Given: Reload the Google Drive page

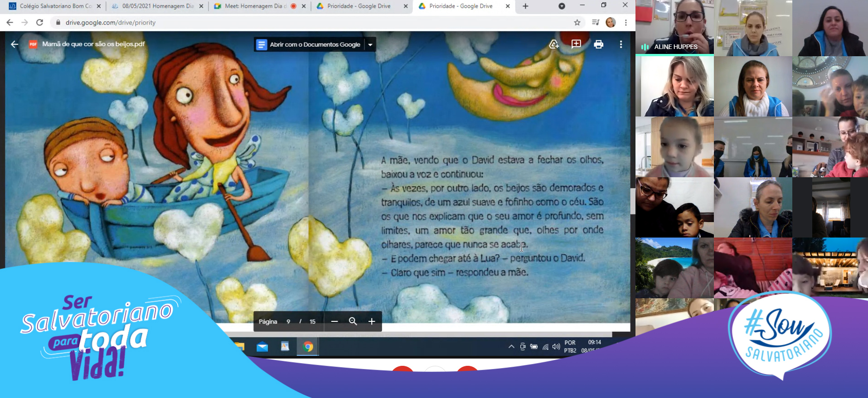Looking at the screenshot, I should (40, 22).
